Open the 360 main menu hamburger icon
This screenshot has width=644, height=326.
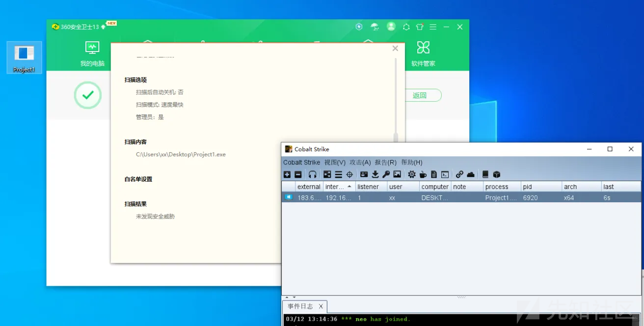pyautogui.click(x=433, y=27)
